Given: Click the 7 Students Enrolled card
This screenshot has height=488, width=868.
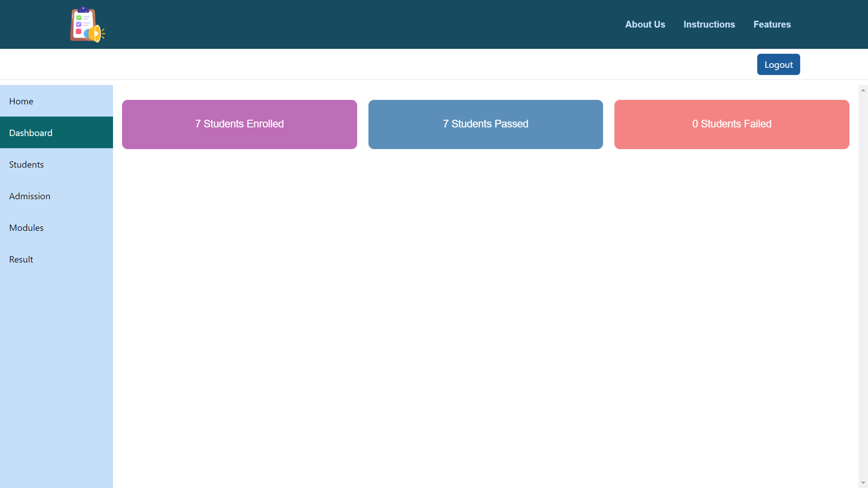Looking at the screenshot, I should click(x=239, y=124).
